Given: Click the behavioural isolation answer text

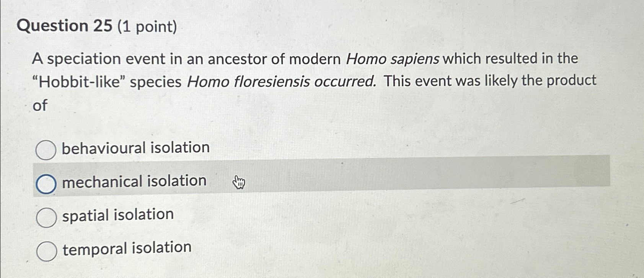Looking at the screenshot, I should pyautogui.click(x=136, y=147).
